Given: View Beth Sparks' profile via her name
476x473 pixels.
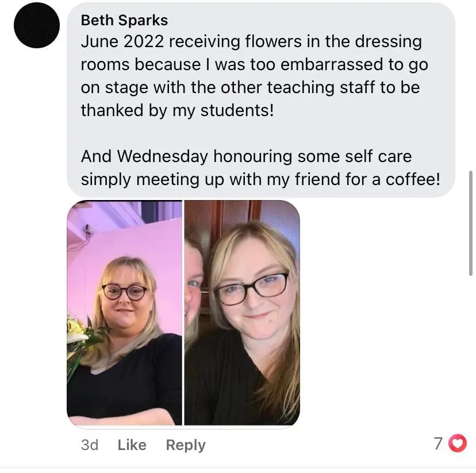Looking at the screenshot, I should [x=125, y=20].
